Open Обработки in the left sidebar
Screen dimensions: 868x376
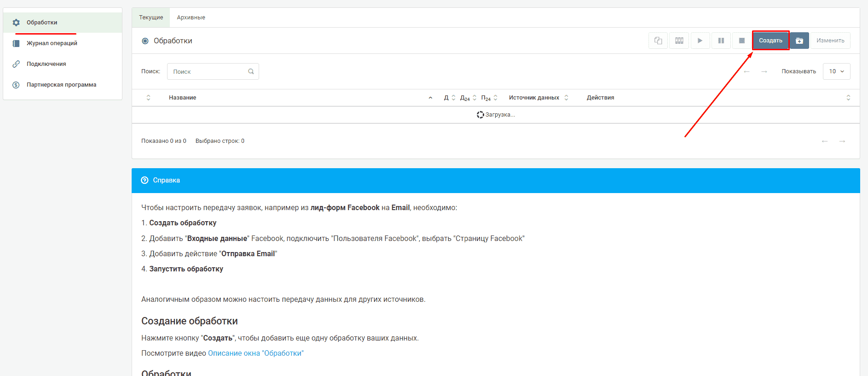42,23
